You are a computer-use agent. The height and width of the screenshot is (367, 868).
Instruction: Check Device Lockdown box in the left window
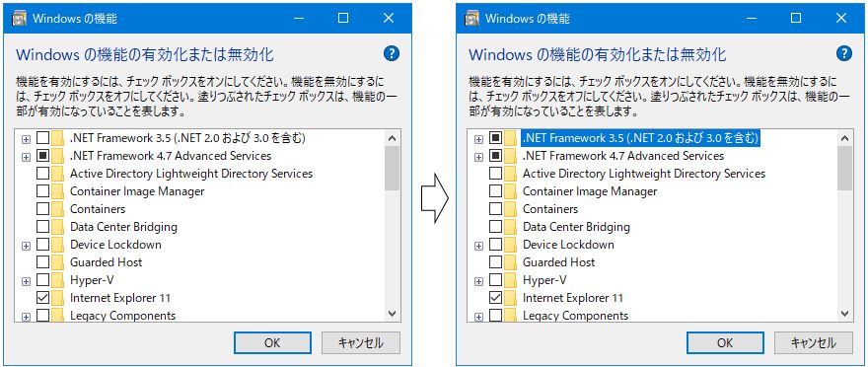coord(42,245)
